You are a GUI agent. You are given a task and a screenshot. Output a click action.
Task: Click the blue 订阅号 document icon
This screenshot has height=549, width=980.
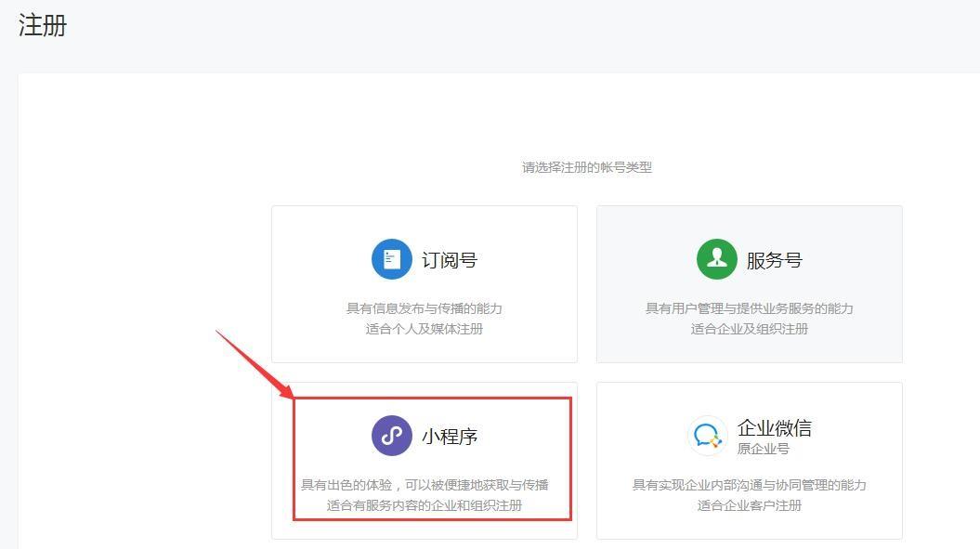pyautogui.click(x=392, y=259)
